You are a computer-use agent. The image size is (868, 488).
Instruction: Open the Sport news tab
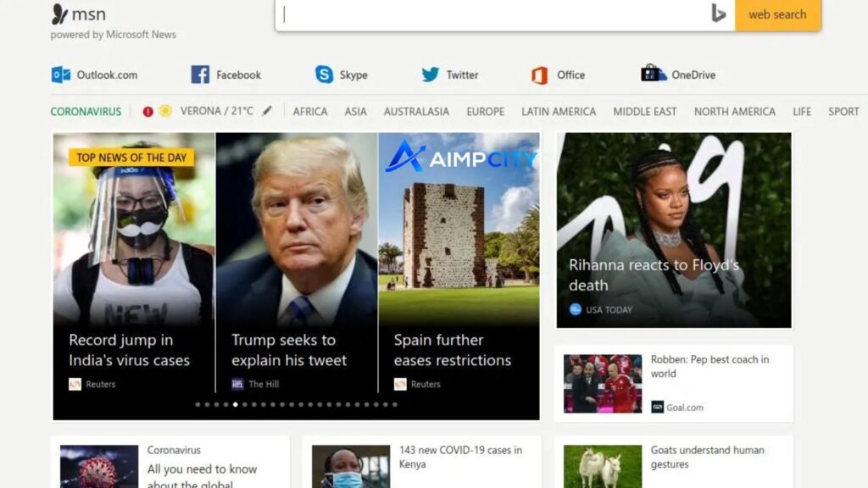(843, 111)
